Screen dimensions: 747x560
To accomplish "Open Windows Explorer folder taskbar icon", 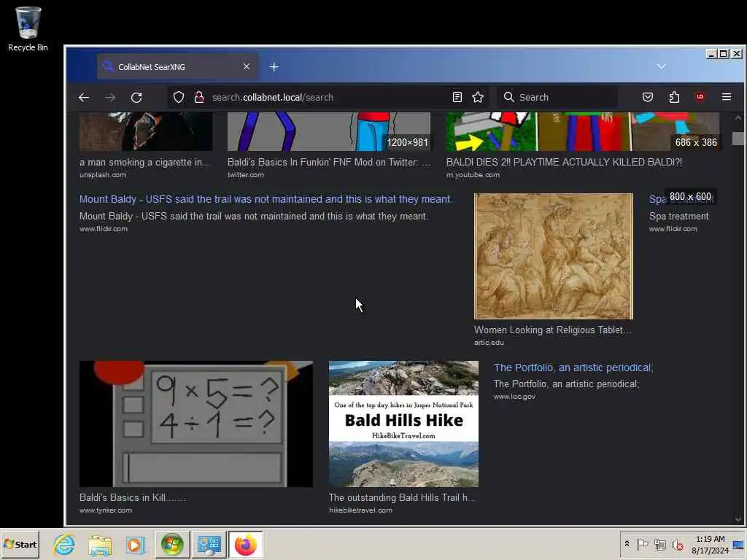I will tap(99, 545).
